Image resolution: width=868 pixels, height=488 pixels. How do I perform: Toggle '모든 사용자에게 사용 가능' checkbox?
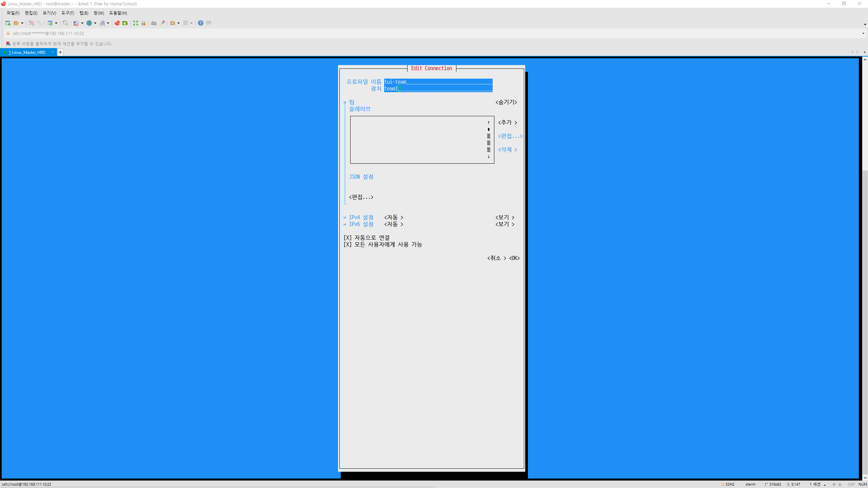point(348,244)
